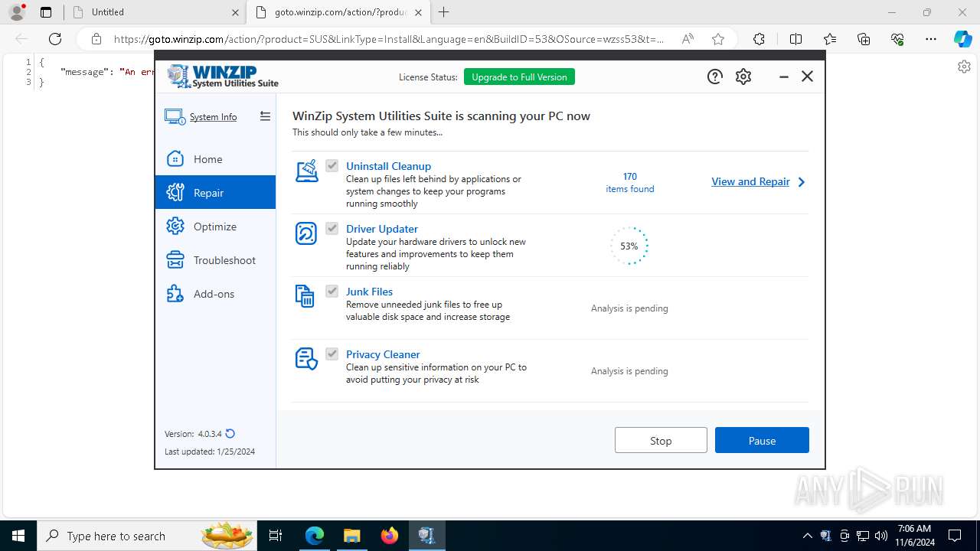Open the Troubleshoot sidebar section
This screenshot has width=980, height=551.
tap(215, 260)
